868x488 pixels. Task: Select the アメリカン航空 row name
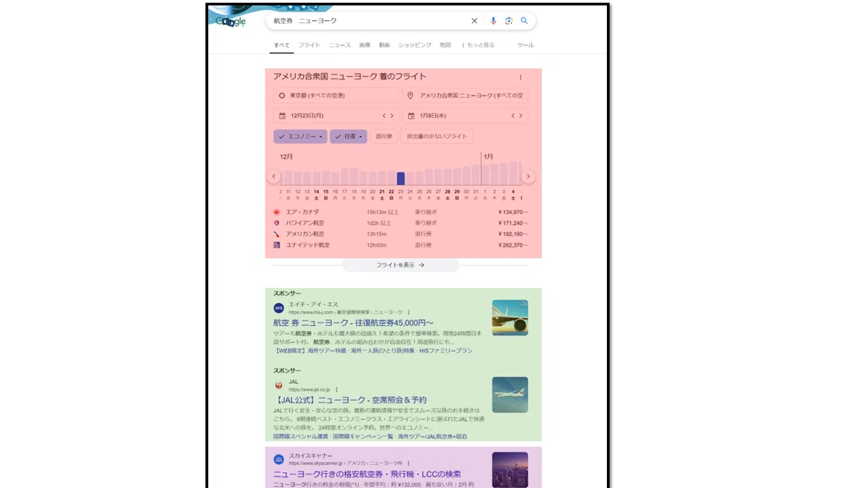pyautogui.click(x=305, y=234)
